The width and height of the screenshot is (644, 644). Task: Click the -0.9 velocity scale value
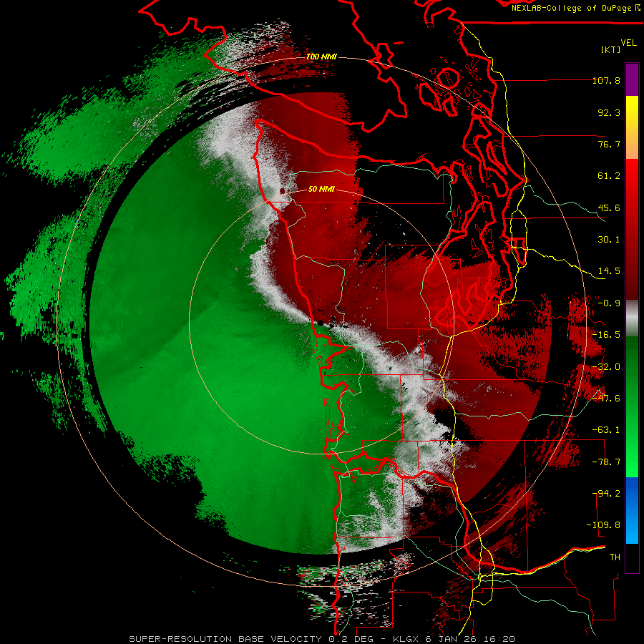(609, 303)
